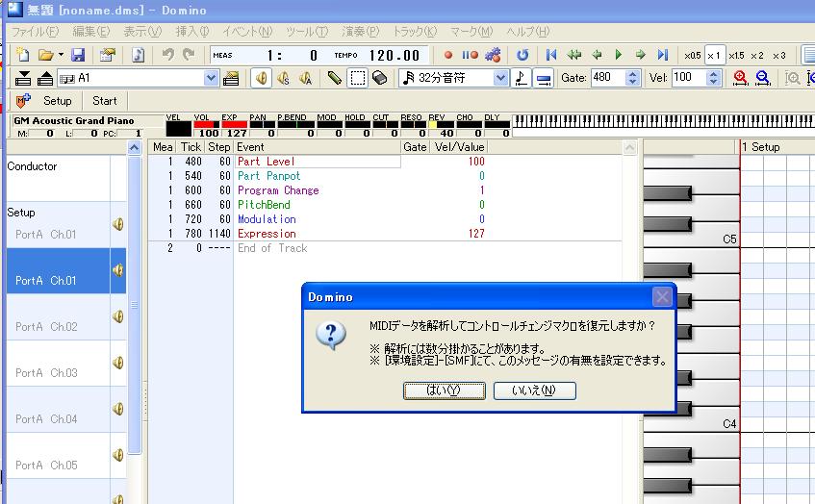Open recording settings gears icon

[493, 55]
